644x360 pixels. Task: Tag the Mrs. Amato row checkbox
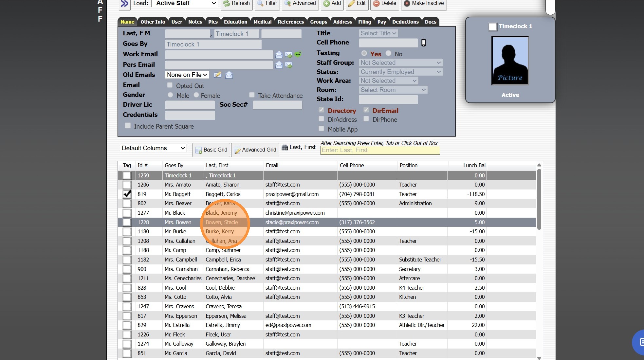[x=127, y=185]
